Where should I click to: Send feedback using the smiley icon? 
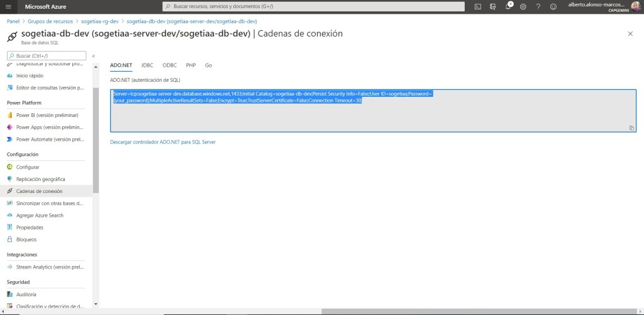(x=553, y=6)
